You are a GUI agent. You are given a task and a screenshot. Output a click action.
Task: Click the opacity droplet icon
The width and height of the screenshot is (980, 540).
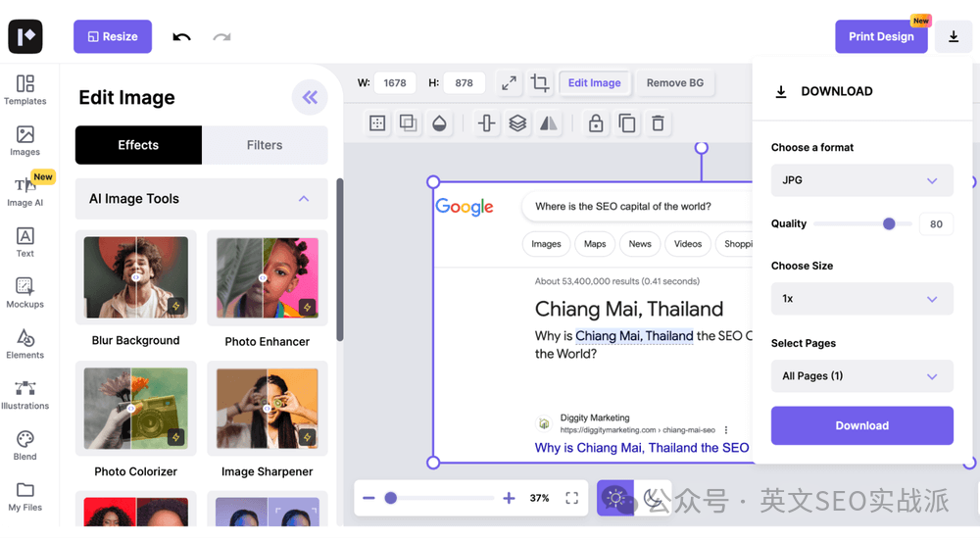[x=439, y=123]
